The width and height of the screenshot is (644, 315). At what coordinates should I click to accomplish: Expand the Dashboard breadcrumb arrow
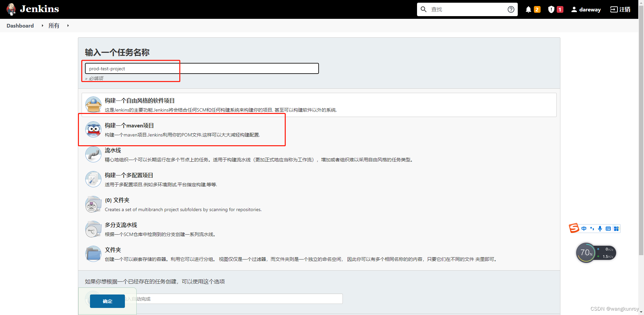pyautogui.click(x=42, y=26)
